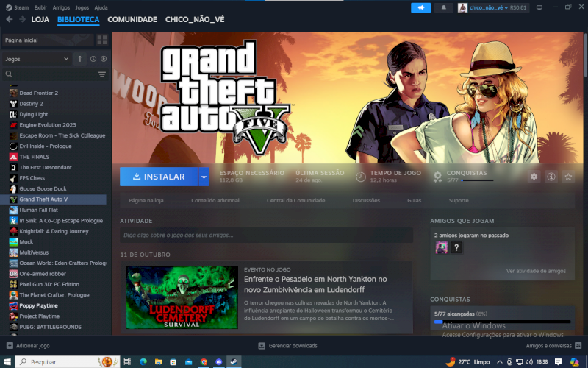
Task: Click the unknown friend question-mark avatar
Action: (456, 247)
